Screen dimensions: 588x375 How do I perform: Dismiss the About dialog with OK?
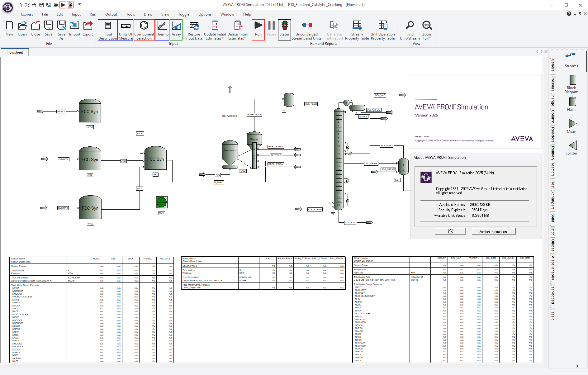[x=450, y=231]
